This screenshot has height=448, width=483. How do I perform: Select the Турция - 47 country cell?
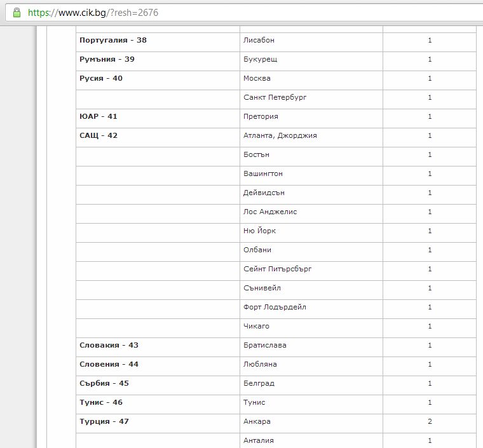(x=104, y=421)
